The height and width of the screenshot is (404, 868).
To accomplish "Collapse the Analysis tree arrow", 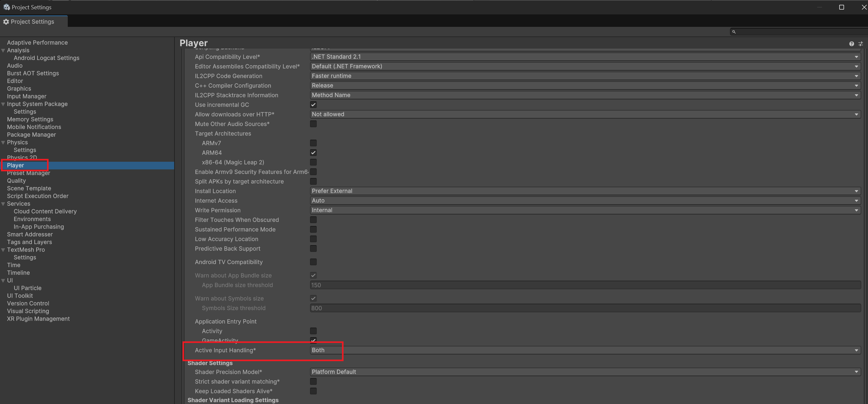I will (x=3, y=50).
